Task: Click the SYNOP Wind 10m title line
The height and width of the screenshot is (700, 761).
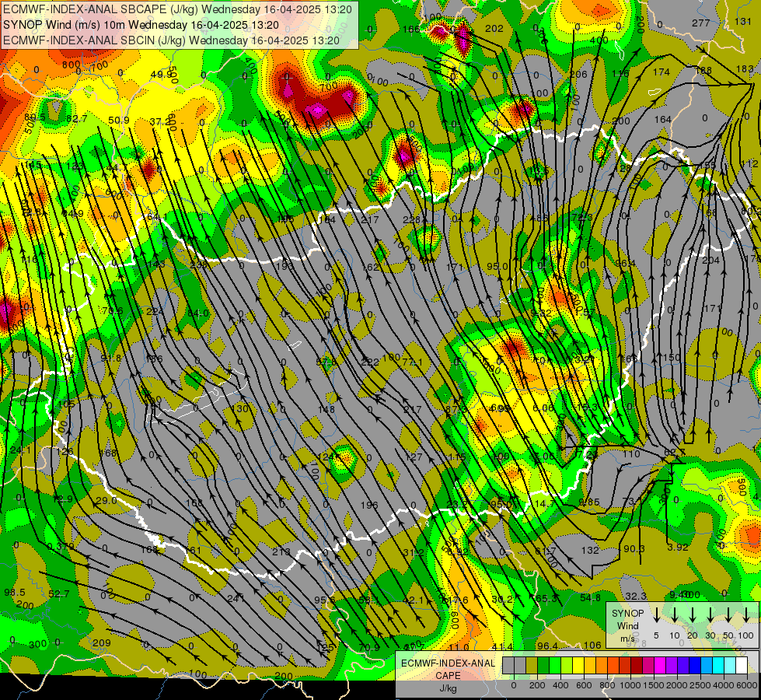Action: 141,25
